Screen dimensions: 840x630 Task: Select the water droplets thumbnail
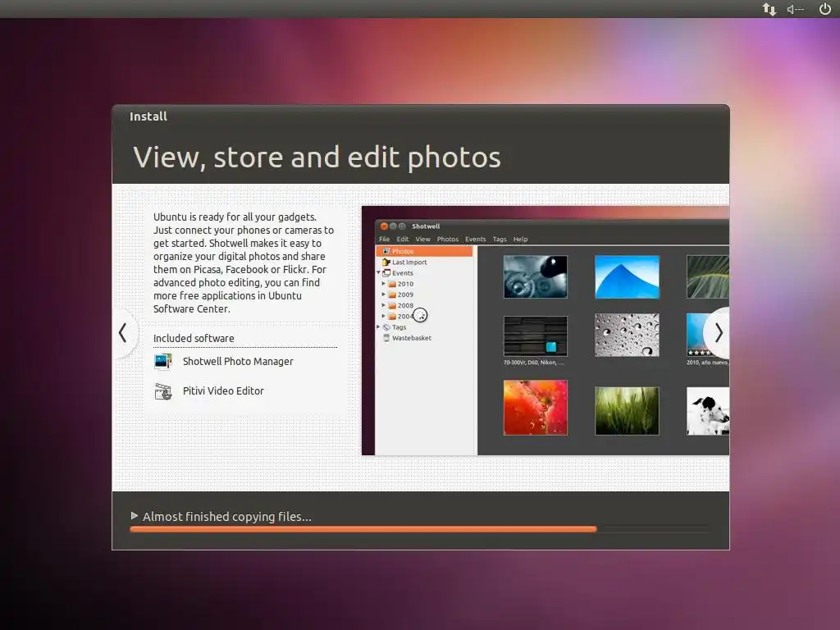627,335
